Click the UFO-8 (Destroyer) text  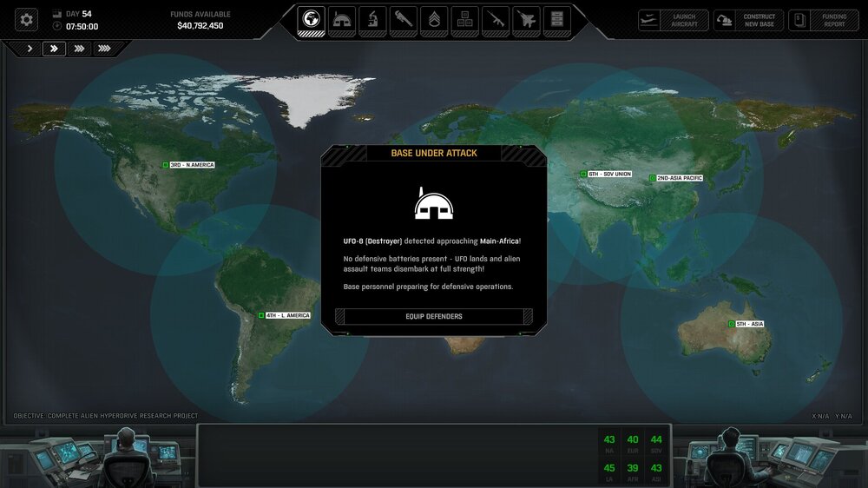tap(372, 241)
